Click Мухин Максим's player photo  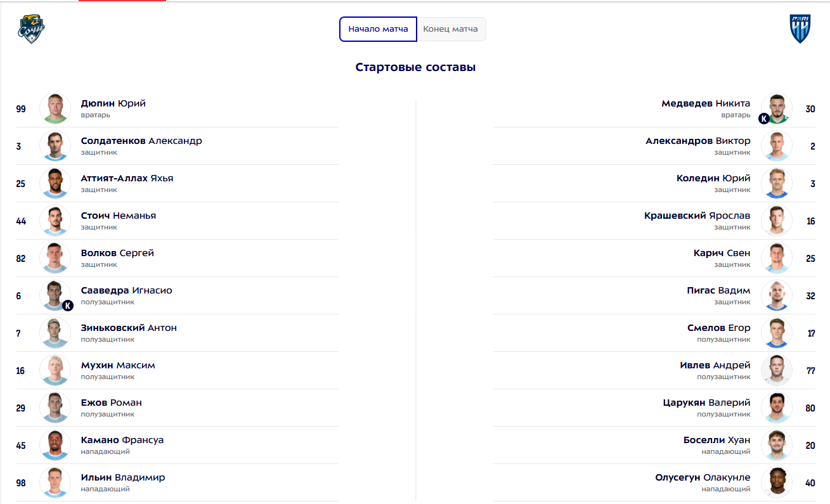pos(55,370)
